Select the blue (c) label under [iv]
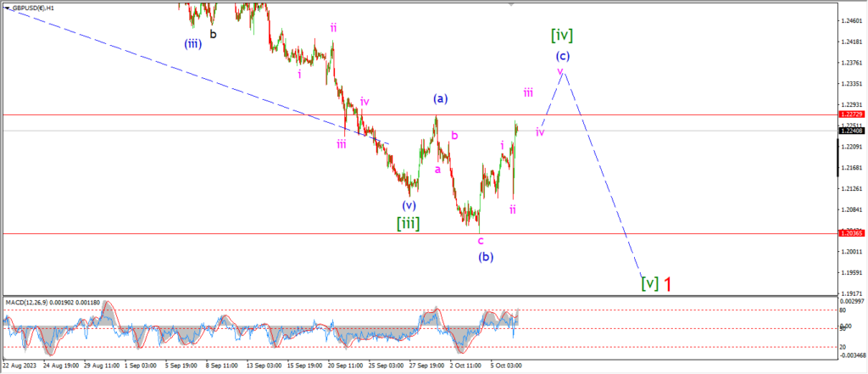 point(563,56)
